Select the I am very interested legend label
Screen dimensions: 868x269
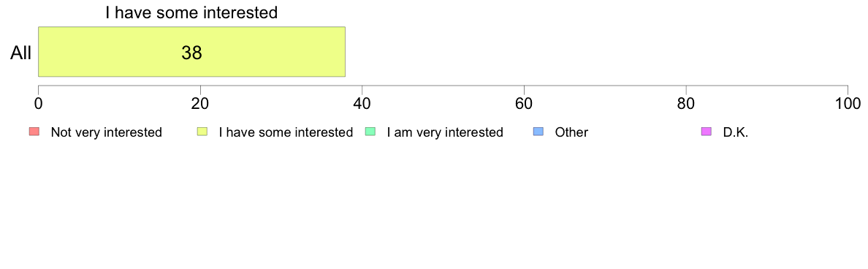coord(445,132)
